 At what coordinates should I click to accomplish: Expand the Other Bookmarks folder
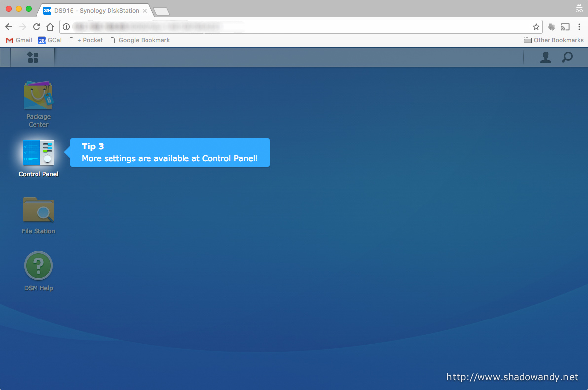(553, 40)
